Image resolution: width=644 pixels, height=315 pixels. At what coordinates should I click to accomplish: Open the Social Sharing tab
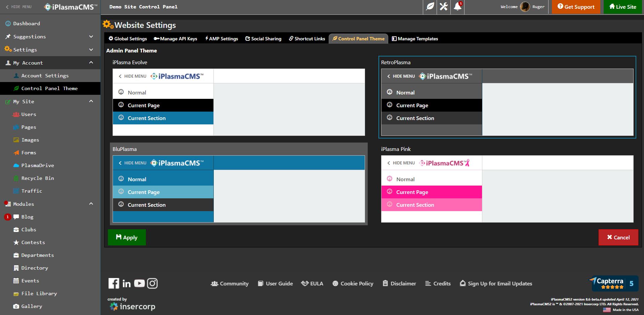click(264, 39)
